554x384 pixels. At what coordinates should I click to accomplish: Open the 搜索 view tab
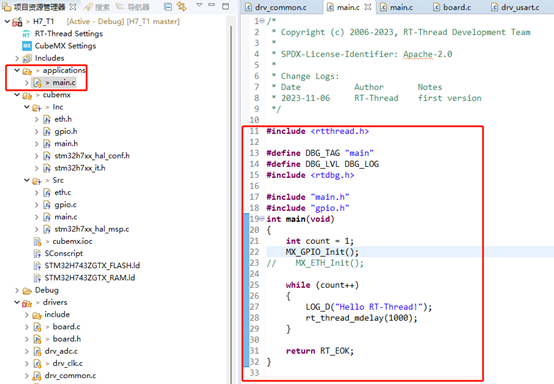(x=97, y=7)
